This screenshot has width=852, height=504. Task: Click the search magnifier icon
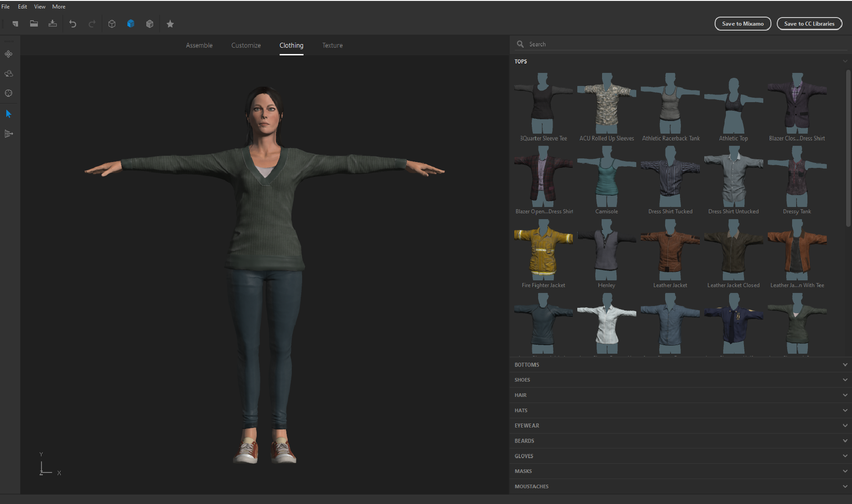[x=521, y=44]
